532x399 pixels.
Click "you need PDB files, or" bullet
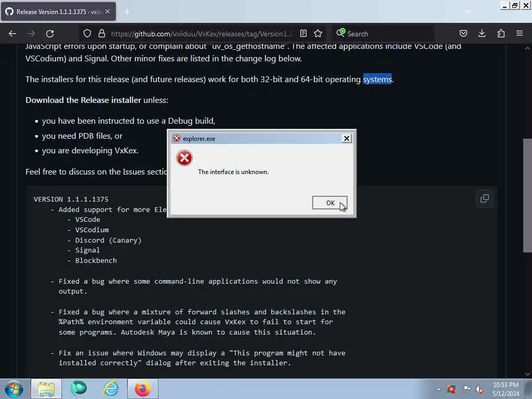pos(82,136)
